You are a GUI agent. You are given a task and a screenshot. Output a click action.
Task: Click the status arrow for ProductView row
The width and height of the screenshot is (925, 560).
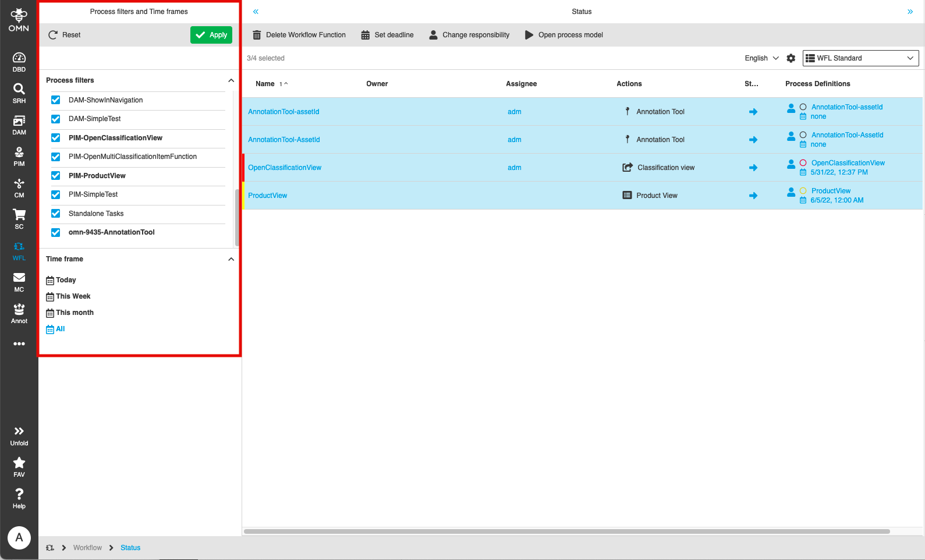coord(753,196)
